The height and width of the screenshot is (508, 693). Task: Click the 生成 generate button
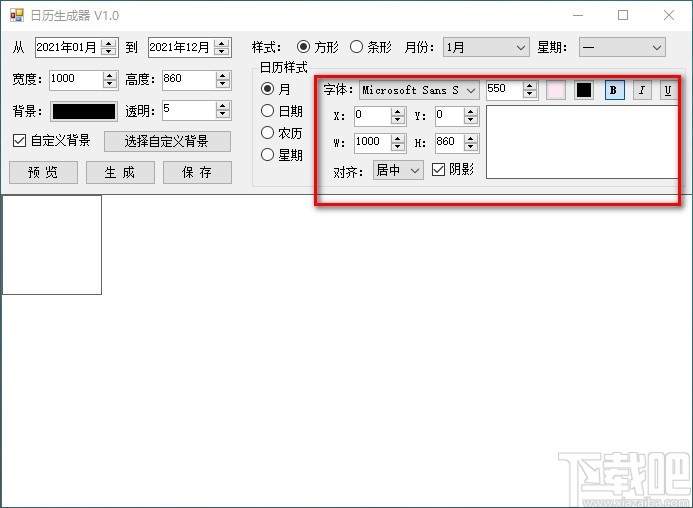pos(120,172)
